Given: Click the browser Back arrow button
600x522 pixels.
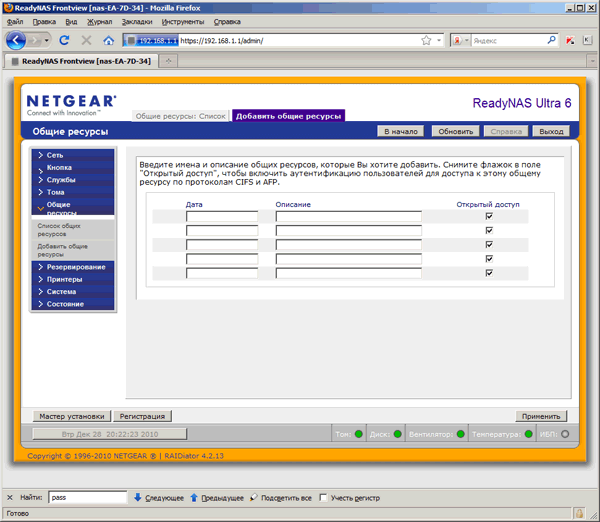Looking at the screenshot, I should [x=16, y=41].
